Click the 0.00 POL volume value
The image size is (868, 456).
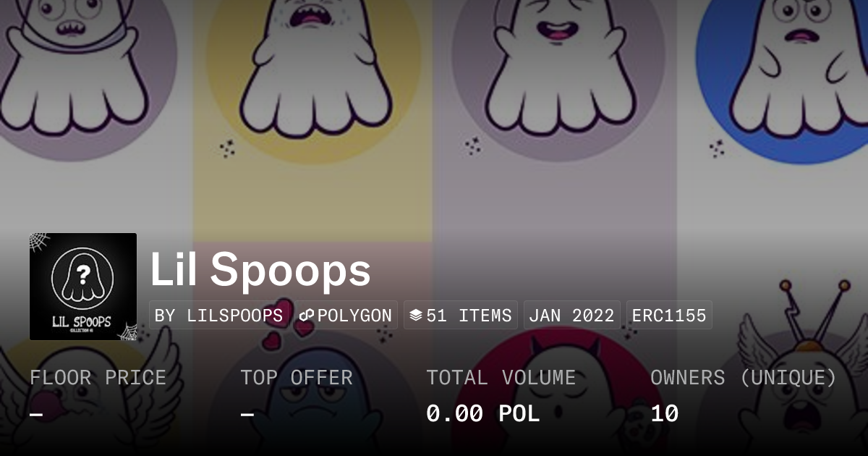[483, 413]
